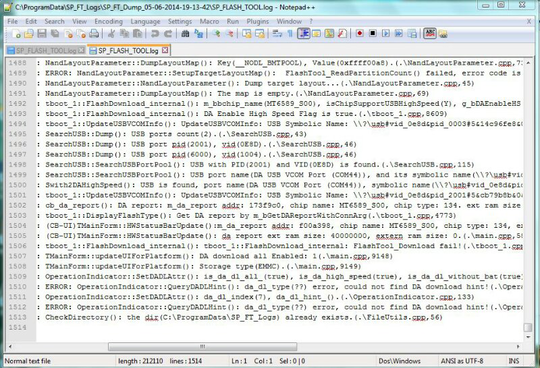Viewport: 540px width, 368px height.
Task: Stop macro recording with the square icon
Action: point(373,33)
